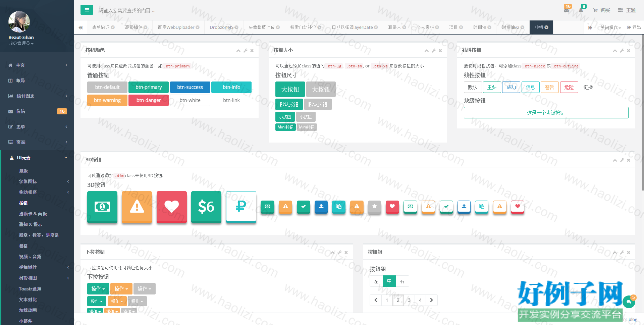Click the large outlined ruble 3D button
The width and height of the screenshot is (644, 325).
click(x=241, y=207)
